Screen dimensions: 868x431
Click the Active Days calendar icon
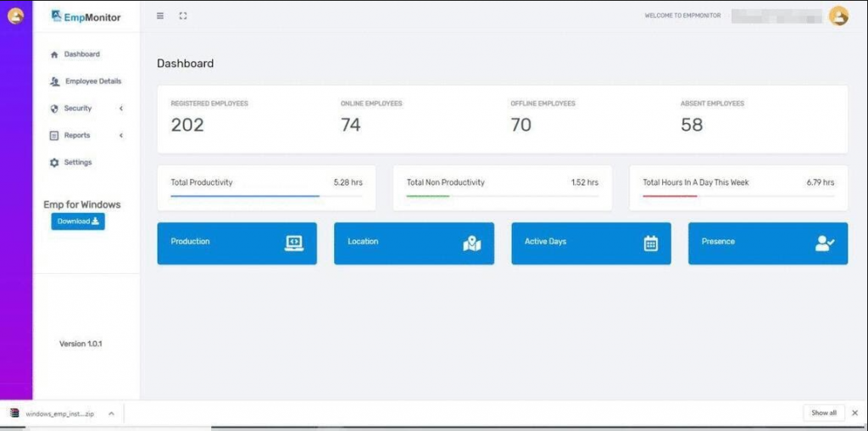click(651, 243)
